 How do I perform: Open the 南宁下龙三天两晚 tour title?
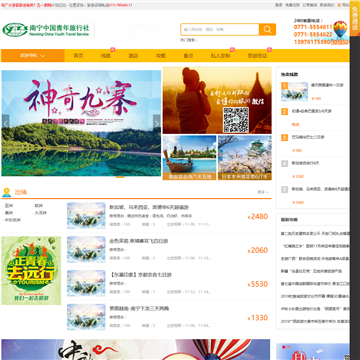click(139, 308)
